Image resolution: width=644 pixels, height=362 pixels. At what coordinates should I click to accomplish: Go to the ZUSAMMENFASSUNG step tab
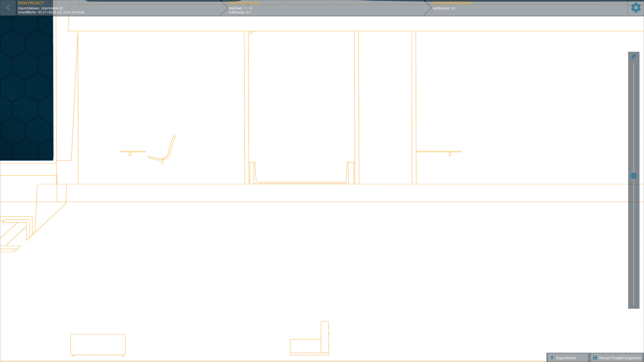coord(452,3)
